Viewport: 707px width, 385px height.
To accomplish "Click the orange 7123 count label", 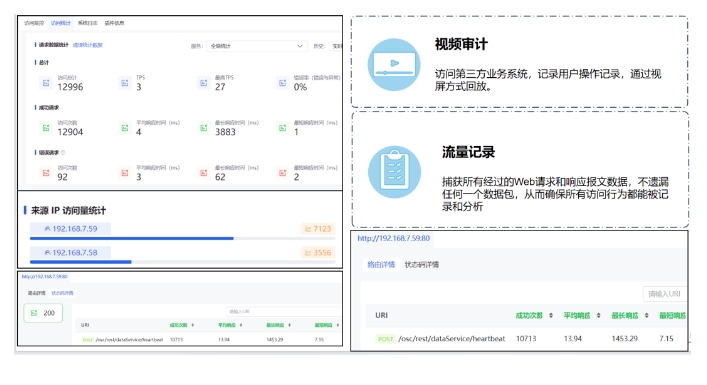I will click(318, 229).
